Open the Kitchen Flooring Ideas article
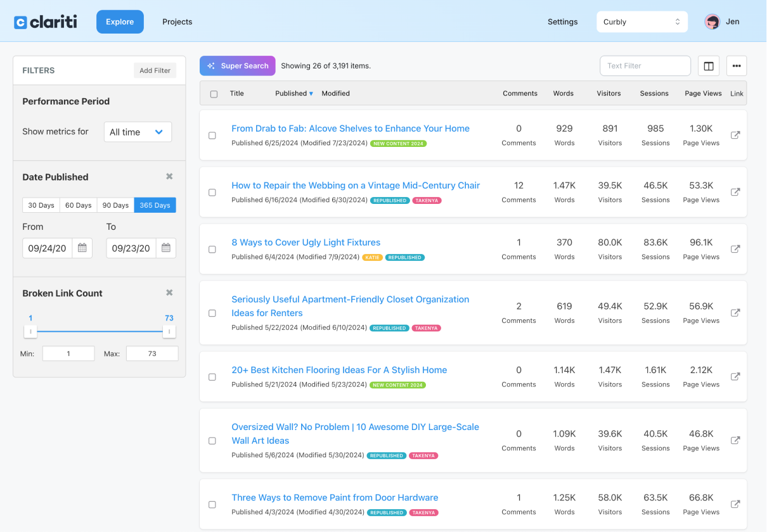Image resolution: width=767 pixels, height=532 pixels. (x=341, y=370)
